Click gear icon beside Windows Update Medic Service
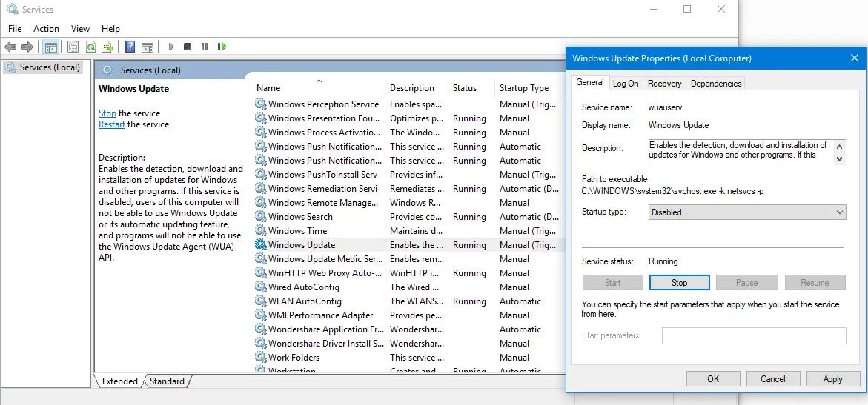Screen dimensions: 868x405 pos(261,259)
